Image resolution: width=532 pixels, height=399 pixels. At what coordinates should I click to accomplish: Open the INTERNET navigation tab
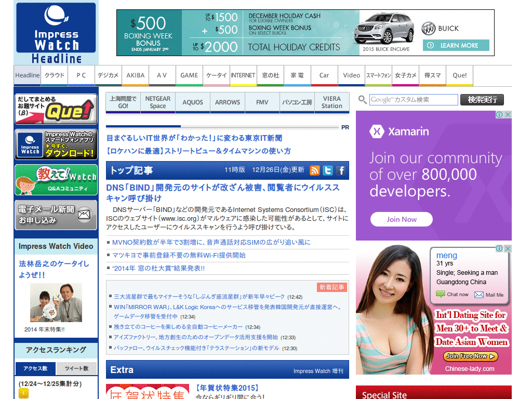pyautogui.click(x=243, y=76)
